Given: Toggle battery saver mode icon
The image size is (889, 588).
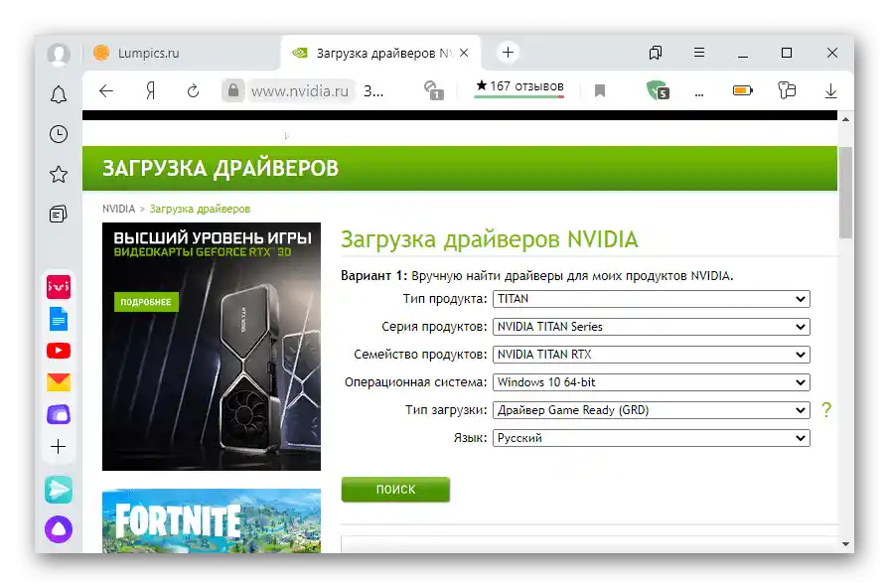Looking at the screenshot, I should (743, 90).
